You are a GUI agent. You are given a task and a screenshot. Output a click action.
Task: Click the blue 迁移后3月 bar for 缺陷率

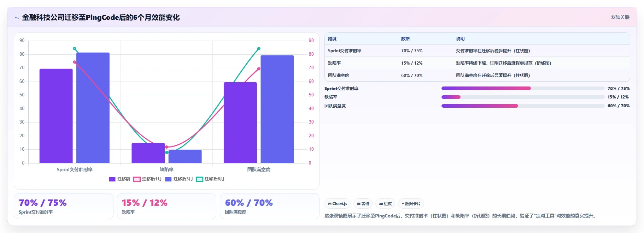tap(185, 156)
